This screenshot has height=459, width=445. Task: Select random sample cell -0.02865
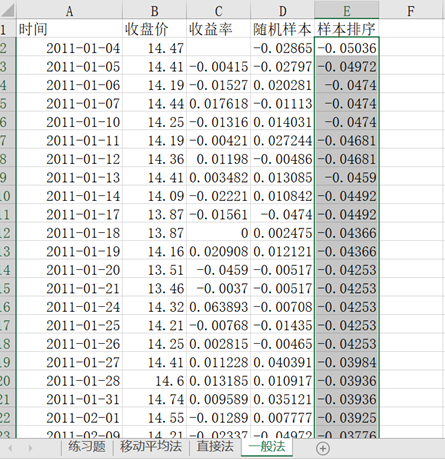(x=282, y=47)
